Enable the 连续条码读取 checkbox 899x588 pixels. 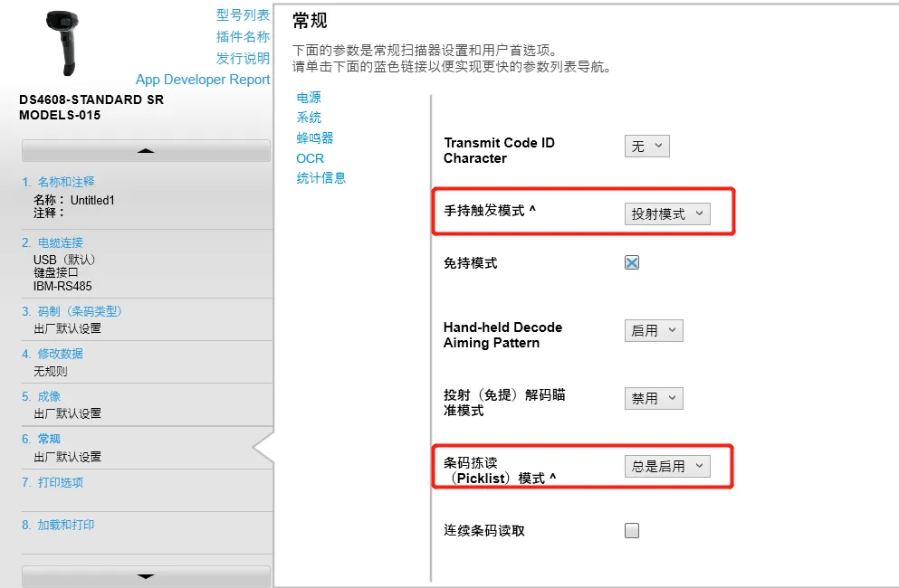pyautogui.click(x=632, y=530)
